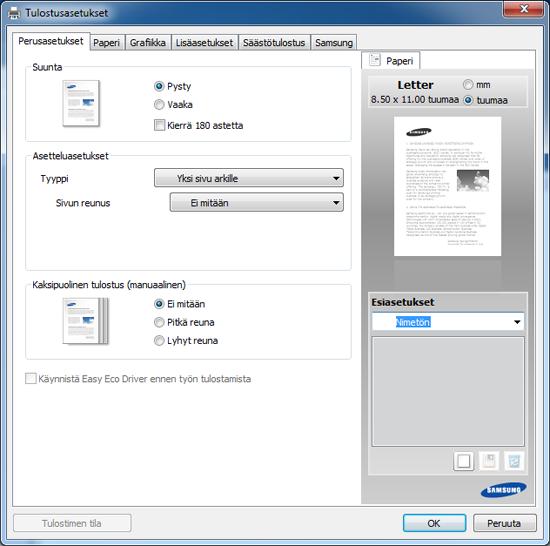Click the new preset blank page icon
This screenshot has width=550, height=546.
(463, 461)
